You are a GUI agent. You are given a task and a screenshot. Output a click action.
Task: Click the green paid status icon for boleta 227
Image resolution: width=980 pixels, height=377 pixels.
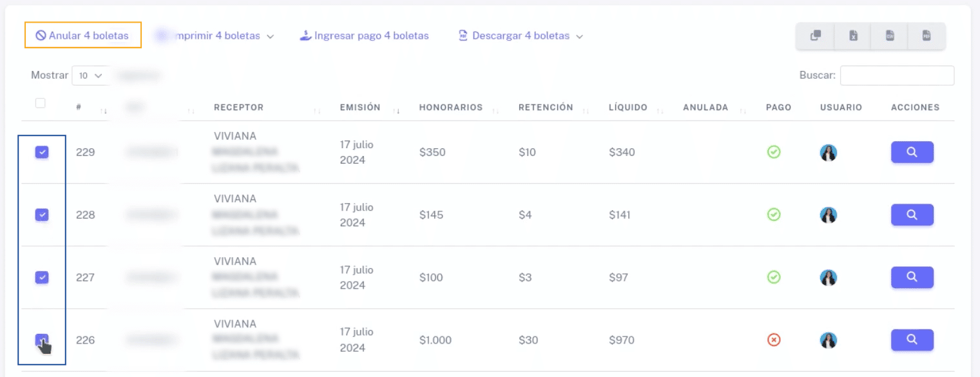[x=774, y=277]
